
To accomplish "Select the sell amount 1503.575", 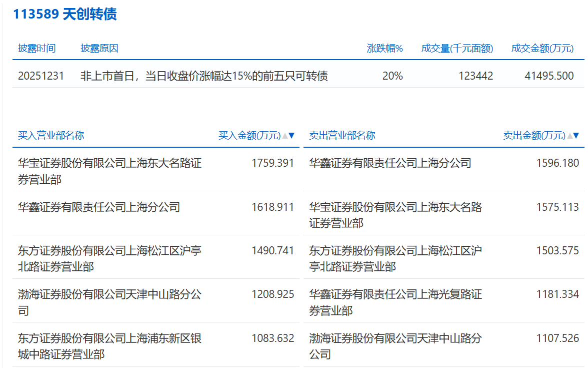I will pyautogui.click(x=557, y=251).
